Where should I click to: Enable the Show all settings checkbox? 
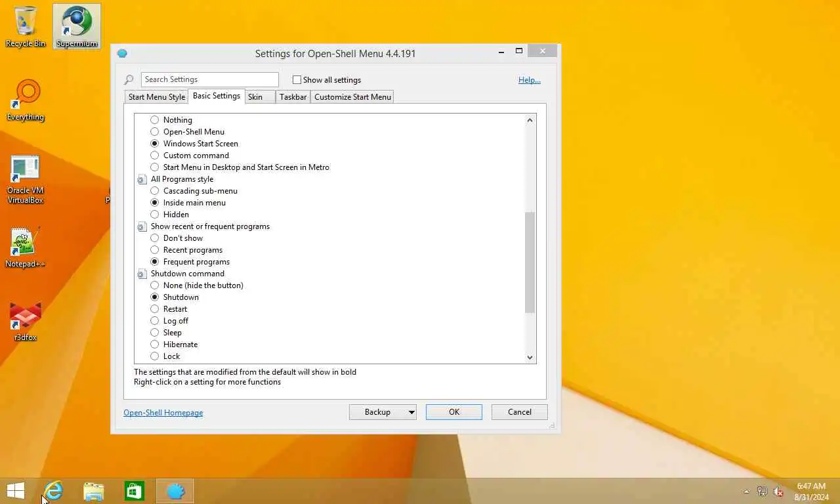[x=297, y=80]
